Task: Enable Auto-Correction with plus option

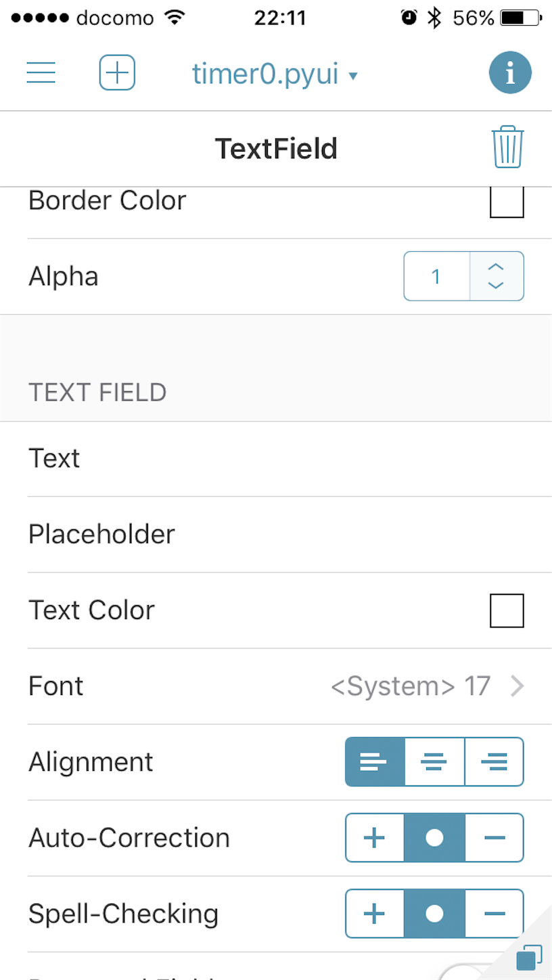Action: [375, 838]
